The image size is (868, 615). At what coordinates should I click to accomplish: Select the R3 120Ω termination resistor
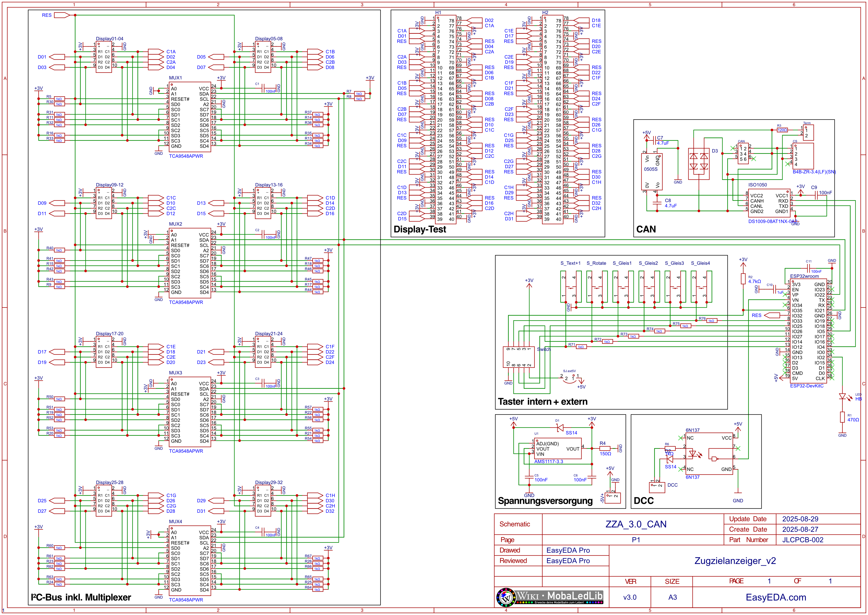(x=782, y=130)
